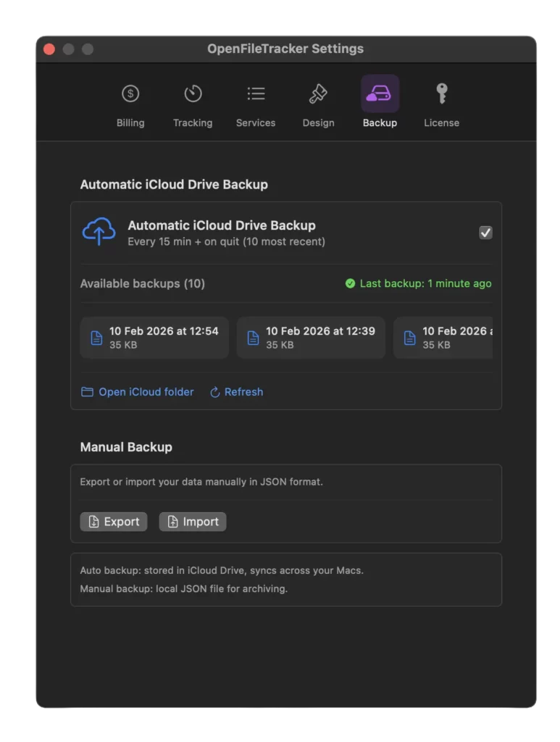Close the OpenFileTracker Settings window
The image size is (560, 742).
[49, 49]
